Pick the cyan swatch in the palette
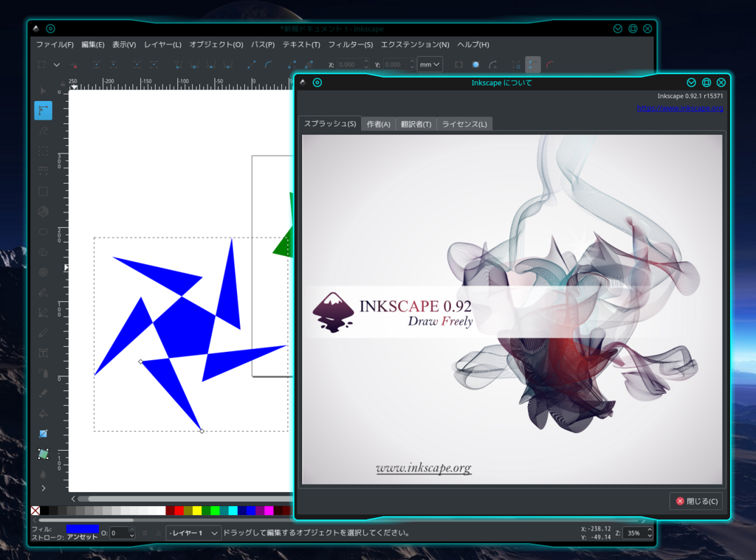Screen dimensions: 756x560 tap(233, 511)
